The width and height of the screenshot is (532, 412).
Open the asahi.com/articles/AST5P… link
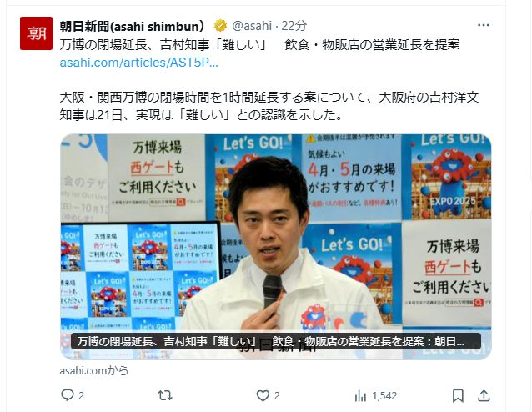click(x=138, y=63)
